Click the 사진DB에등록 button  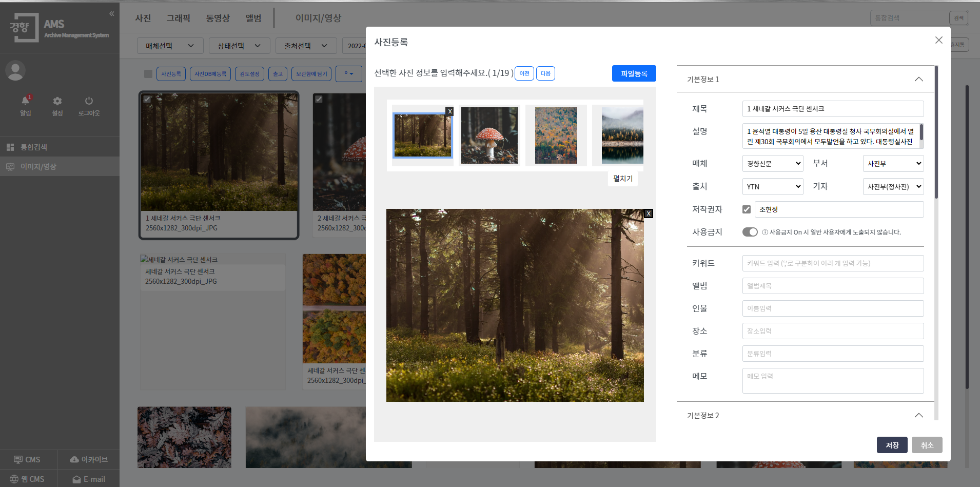click(x=210, y=74)
